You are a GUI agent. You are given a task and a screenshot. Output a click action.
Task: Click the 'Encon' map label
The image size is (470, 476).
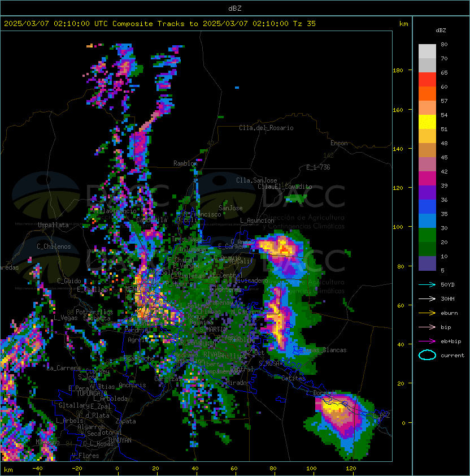coord(339,143)
